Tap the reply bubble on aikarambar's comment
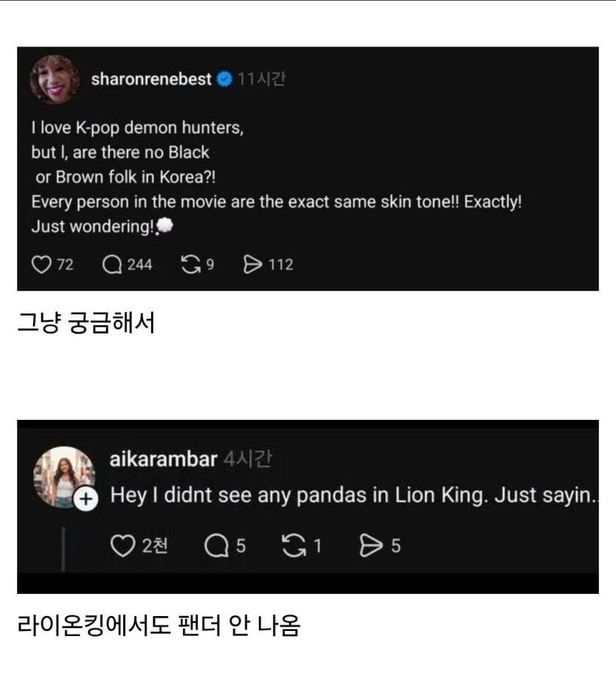Viewport: 616px width, 684px height. click(x=215, y=545)
